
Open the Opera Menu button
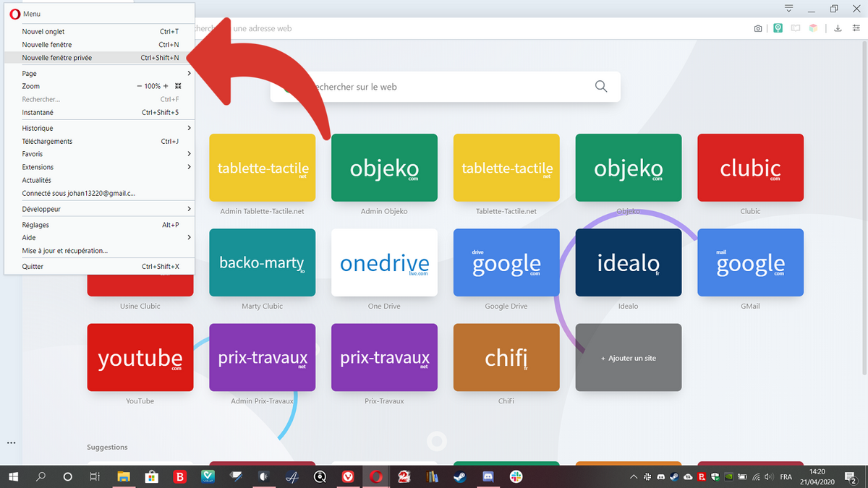25,14
